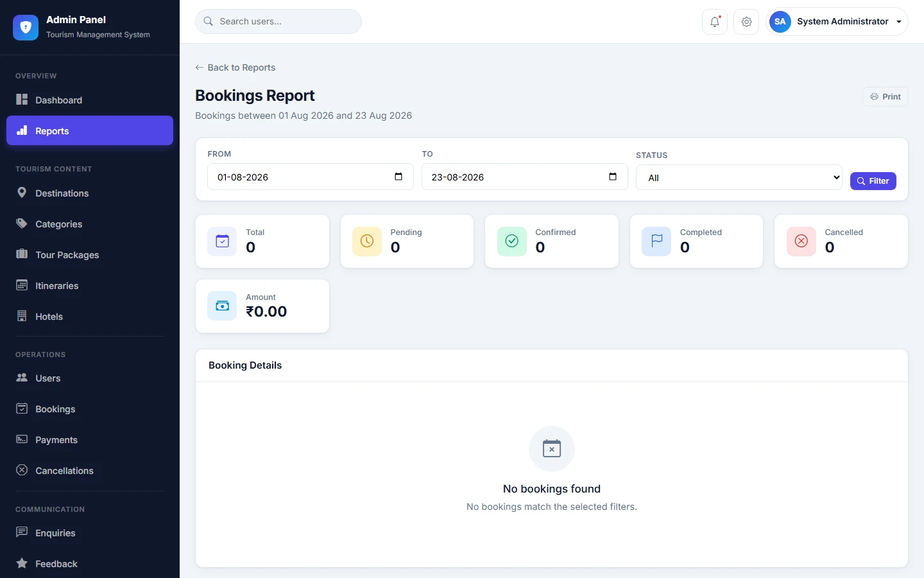Open notifications bell
Viewport: 924px width, 578px height.
click(x=715, y=22)
